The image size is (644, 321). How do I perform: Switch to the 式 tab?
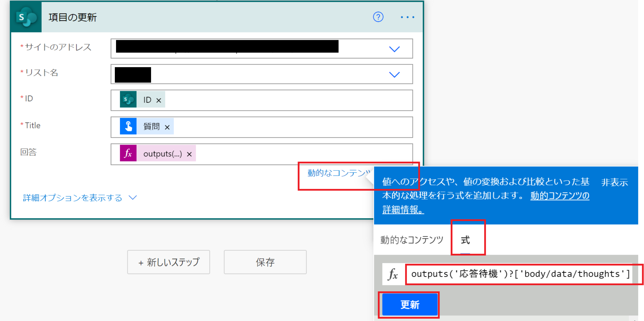465,240
